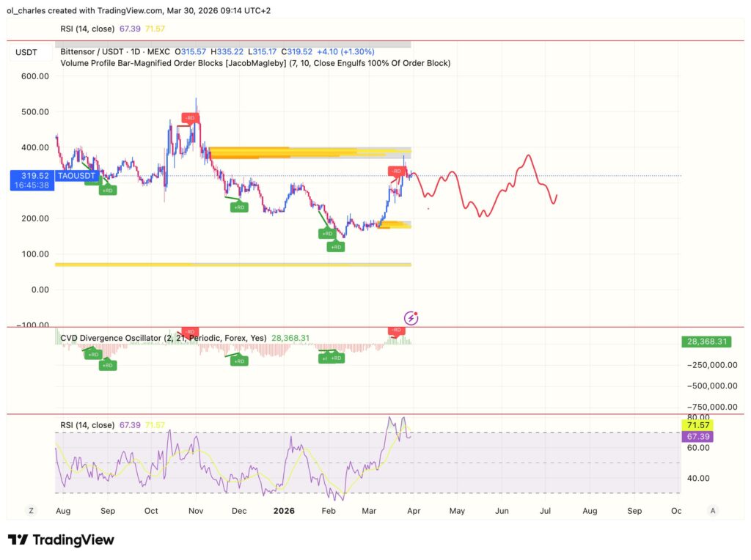Click the lightning bolt quick-action icon on the chart

pyautogui.click(x=411, y=317)
